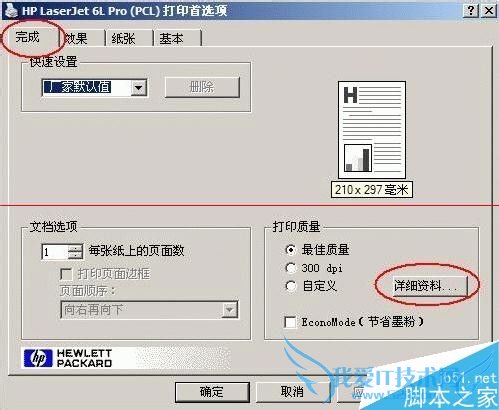Click the 确定 button

(212, 392)
